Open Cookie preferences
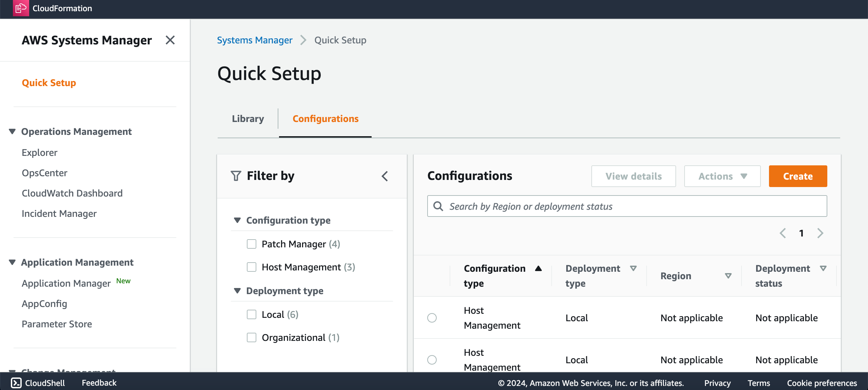868x390 pixels. point(822,383)
